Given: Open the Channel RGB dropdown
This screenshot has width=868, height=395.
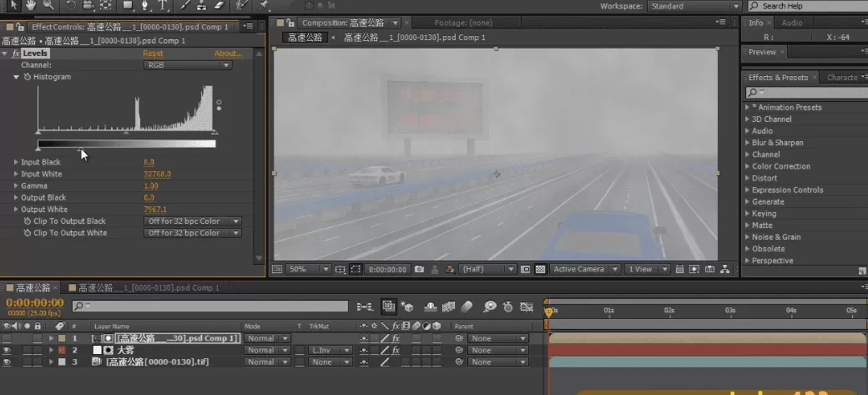Looking at the screenshot, I should 188,65.
